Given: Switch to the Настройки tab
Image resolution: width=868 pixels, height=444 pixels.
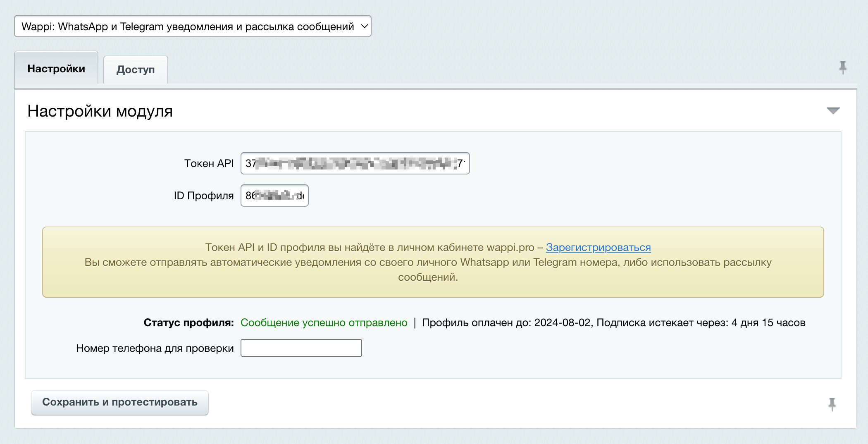Looking at the screenshot, I should click(56, 69).
